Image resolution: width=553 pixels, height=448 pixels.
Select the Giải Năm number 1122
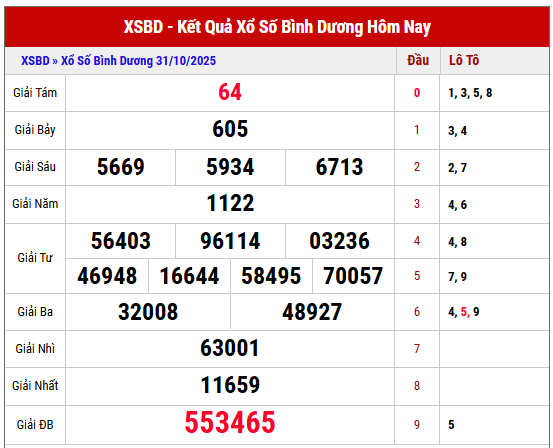[x=230, y=203]
